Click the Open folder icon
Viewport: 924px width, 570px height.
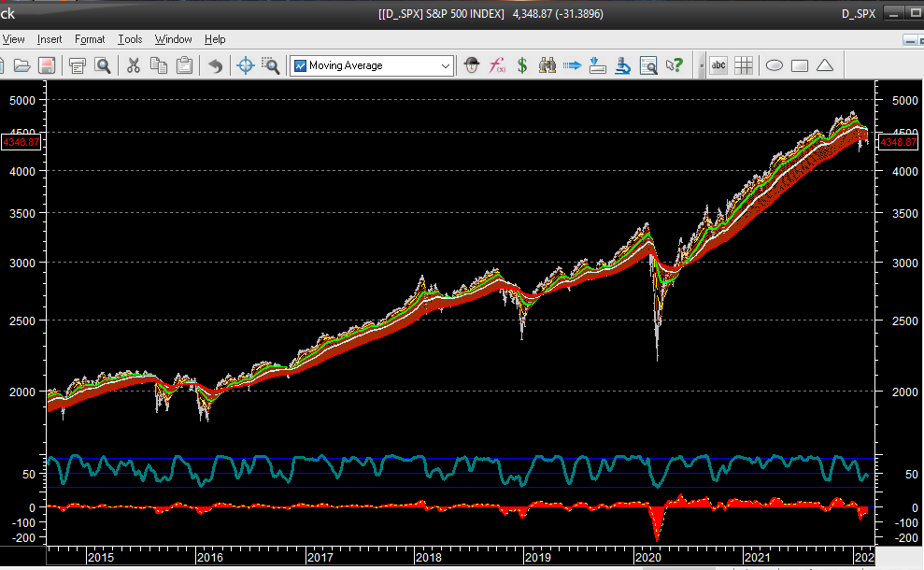click(x=21, y=65)
